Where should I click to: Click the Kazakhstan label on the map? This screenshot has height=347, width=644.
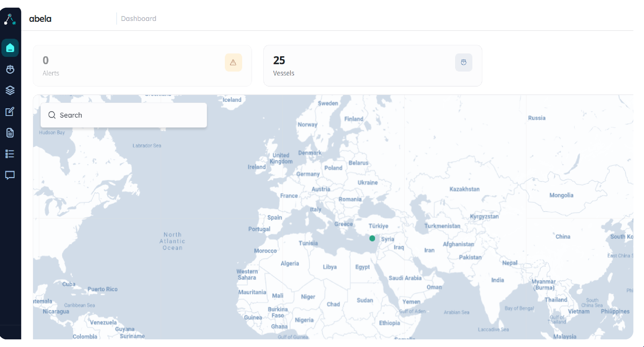click(x=464, y=189)
